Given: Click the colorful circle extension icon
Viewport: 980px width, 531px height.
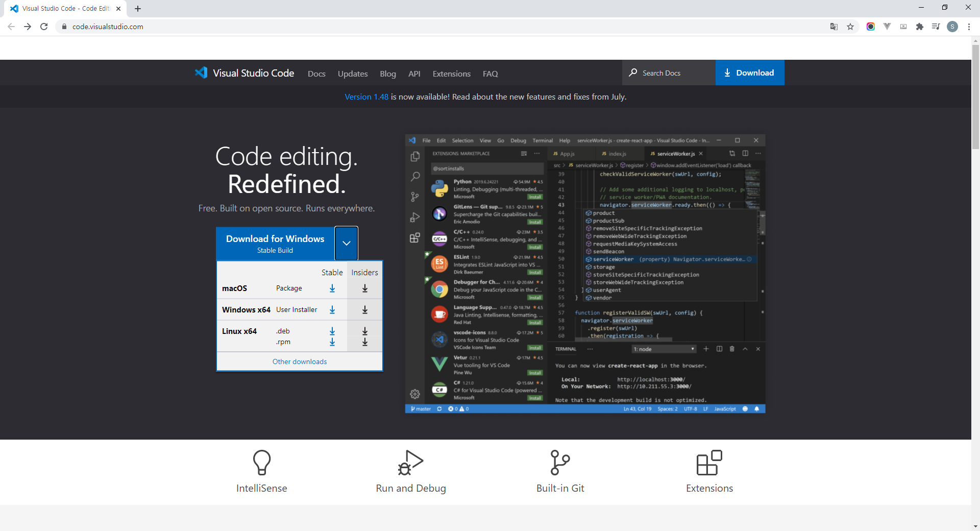Looking at the screenshot, I should coord(871,27).
